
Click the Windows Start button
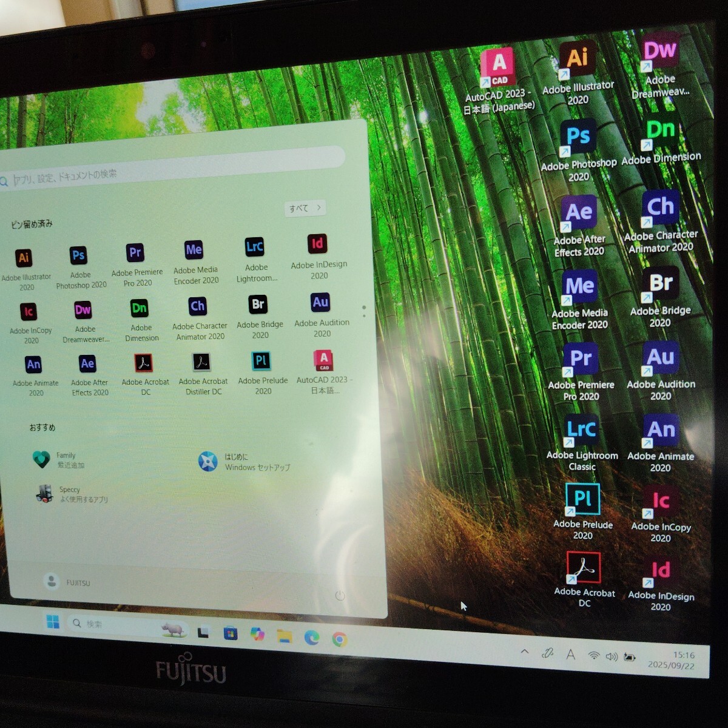click(53, 622)
